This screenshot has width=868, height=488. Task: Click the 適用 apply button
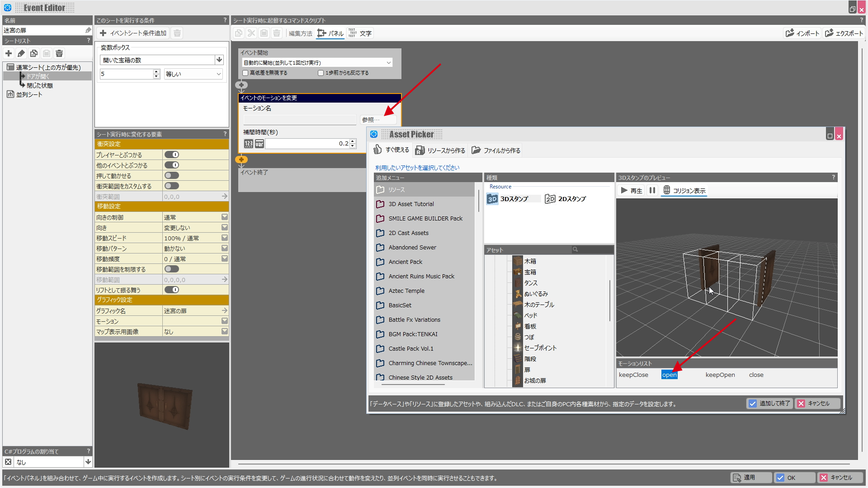(751, 478)
